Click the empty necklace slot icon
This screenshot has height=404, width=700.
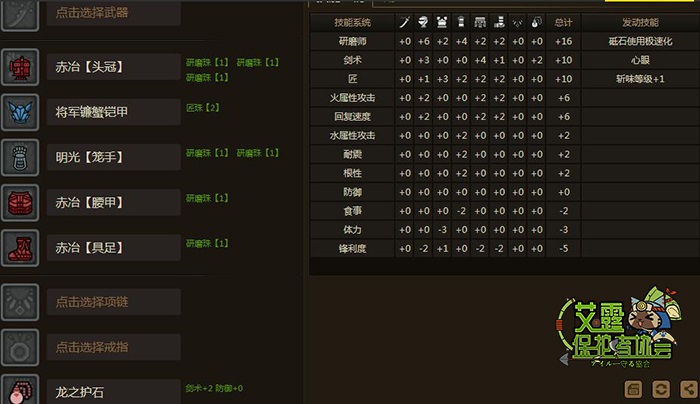click(x=20, y=302)
